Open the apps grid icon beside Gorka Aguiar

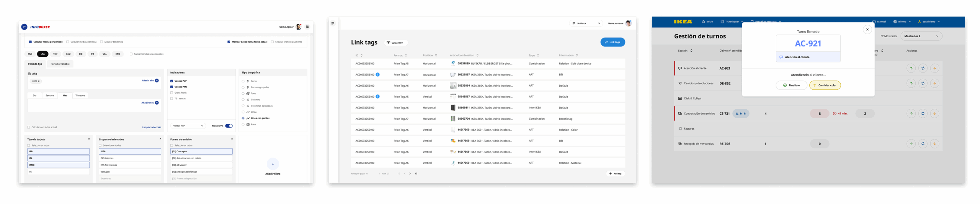pos(307,27)
